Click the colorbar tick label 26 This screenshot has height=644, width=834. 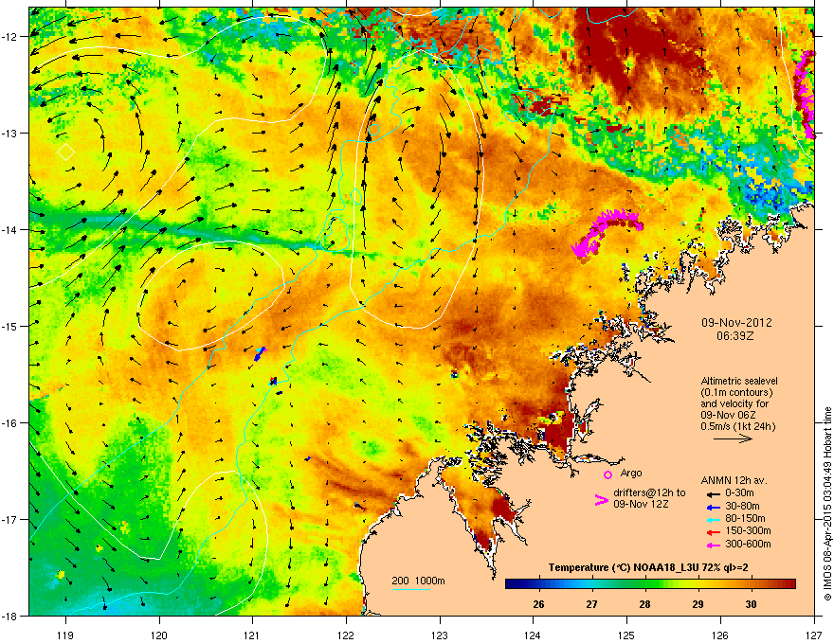pyautogui.click(x=539, y=604)
